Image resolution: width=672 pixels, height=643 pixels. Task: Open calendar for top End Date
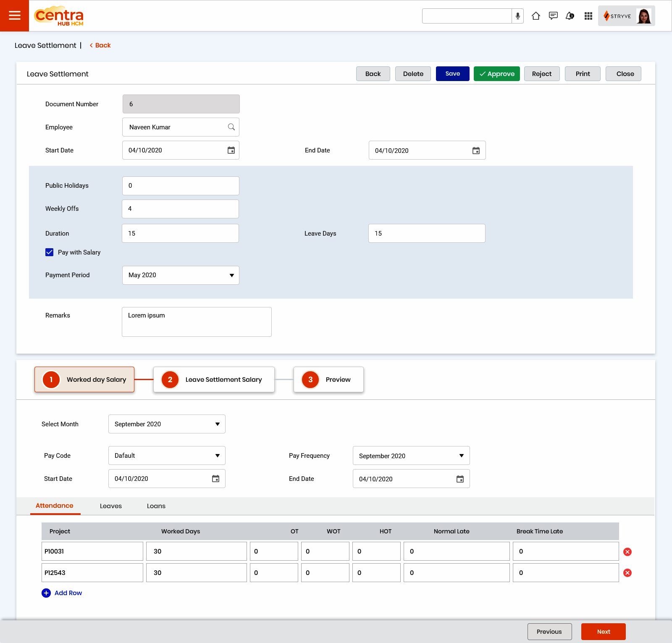point(476,150)
